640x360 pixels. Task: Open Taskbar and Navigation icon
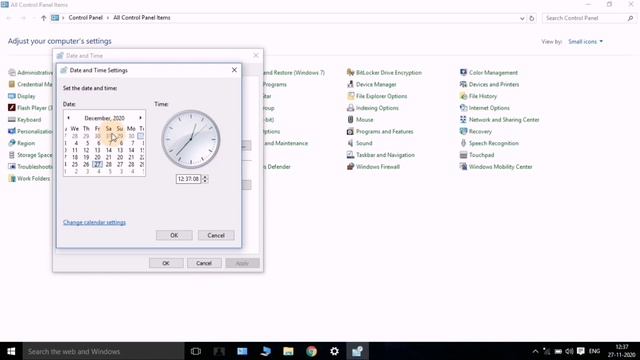point(350,155)
